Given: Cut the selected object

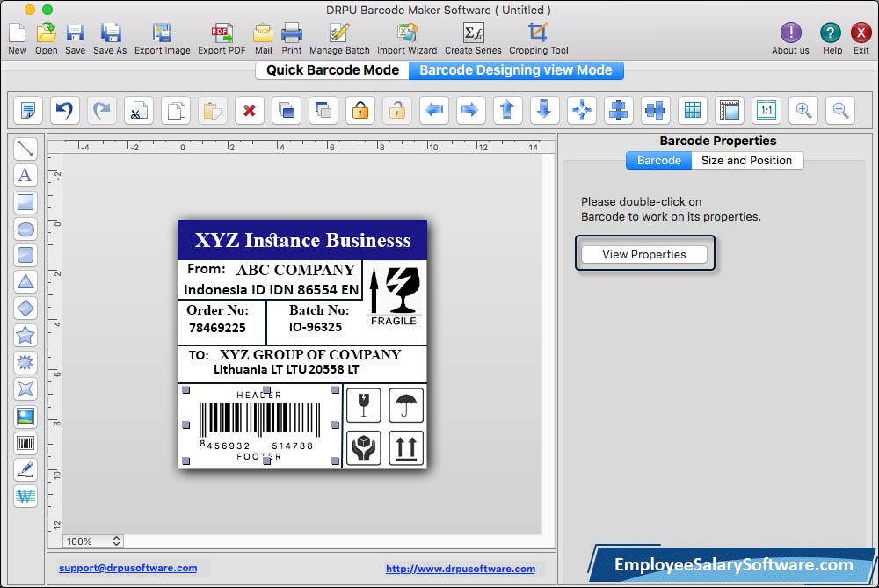Looking at the screenshot, I should click(x=139, y=110).
